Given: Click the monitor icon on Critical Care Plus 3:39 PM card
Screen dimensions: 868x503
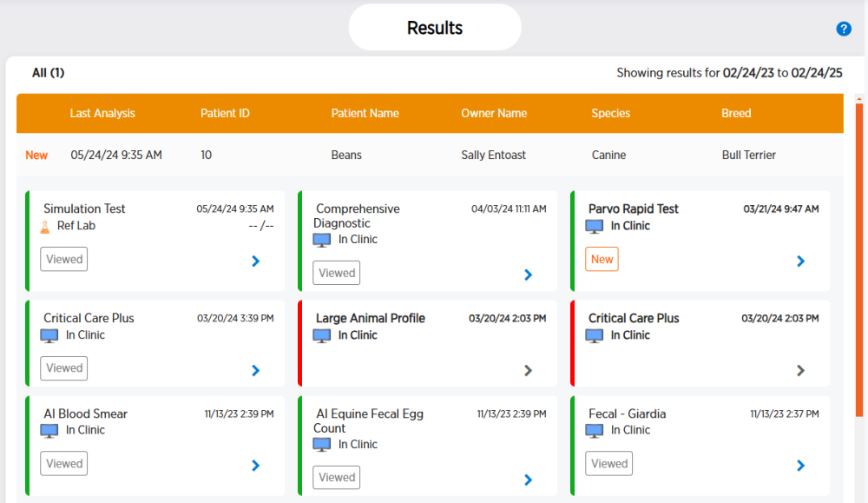Looking at the screenshot, I should tap(49, 335).
